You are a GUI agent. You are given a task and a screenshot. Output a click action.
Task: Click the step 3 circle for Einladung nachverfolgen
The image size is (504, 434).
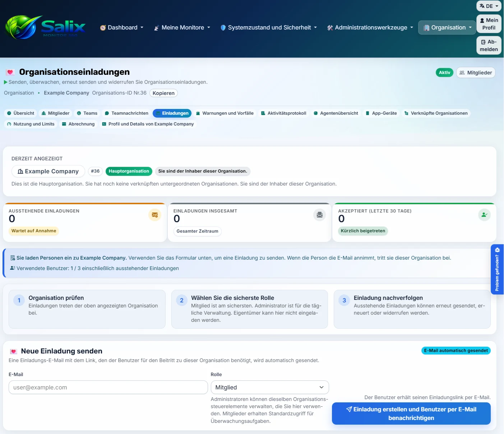(x=344, y=300)
